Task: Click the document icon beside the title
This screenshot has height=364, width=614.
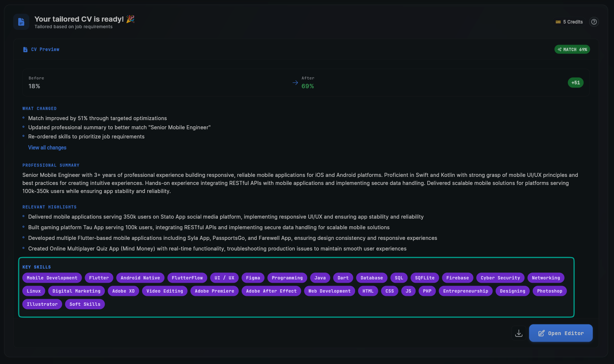Action: click(x=21, y=22)
